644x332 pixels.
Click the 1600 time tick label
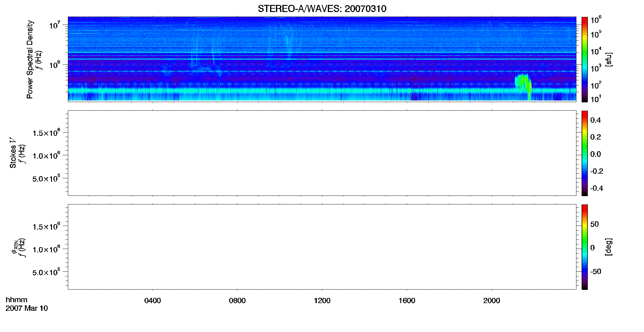[x=407, y=301]
